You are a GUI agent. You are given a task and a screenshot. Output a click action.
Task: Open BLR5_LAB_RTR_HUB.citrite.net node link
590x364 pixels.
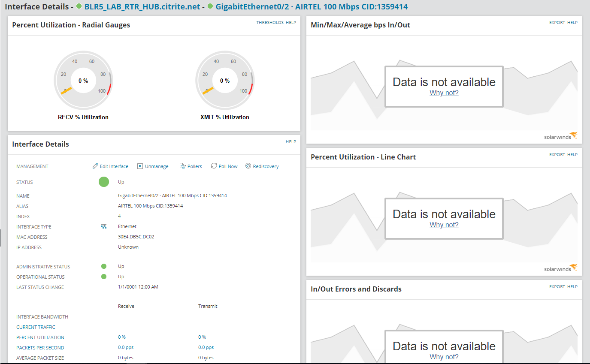[x=142, y=6]
